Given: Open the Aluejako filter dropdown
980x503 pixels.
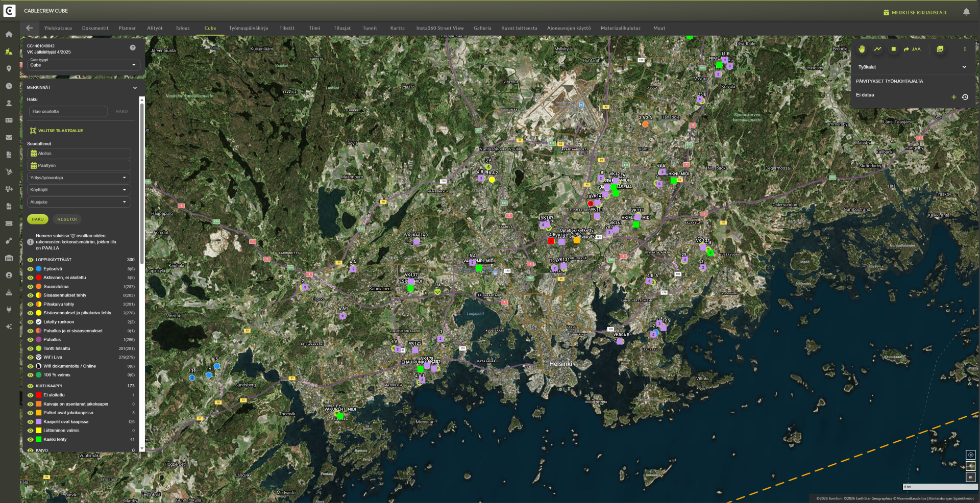Looking at the screenshot, I should click(79, 202).
